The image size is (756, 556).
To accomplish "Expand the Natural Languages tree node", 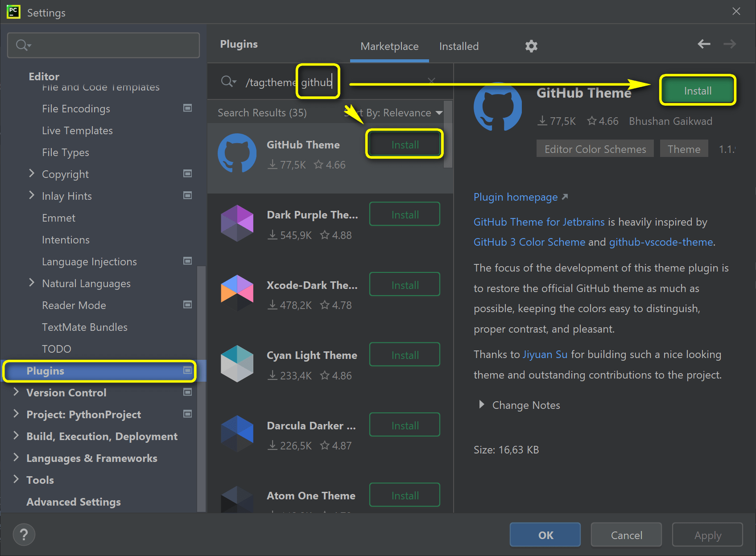I will coord(32,283).
